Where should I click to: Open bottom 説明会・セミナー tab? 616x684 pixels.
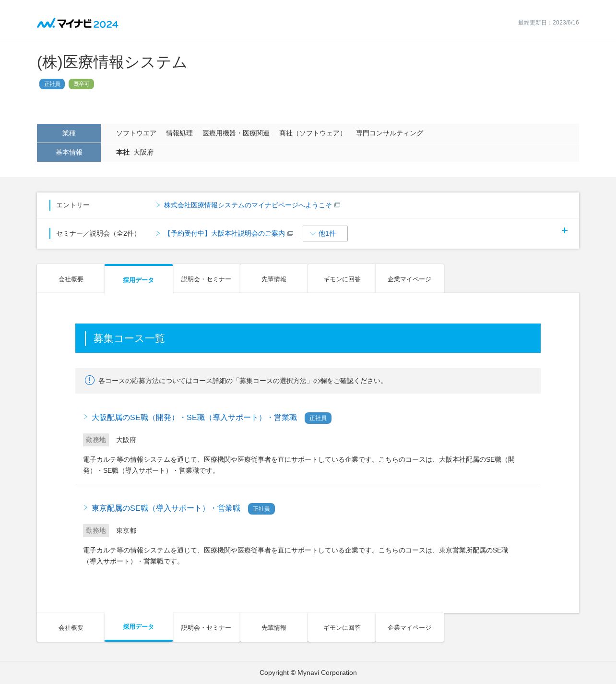point(206,627)
